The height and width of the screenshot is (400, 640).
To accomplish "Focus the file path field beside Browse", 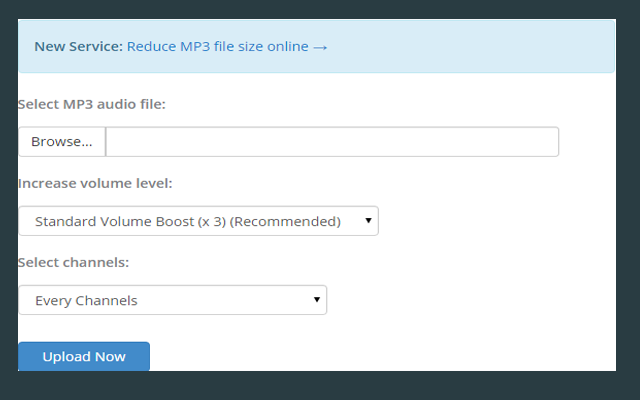I will pos(332,142).
